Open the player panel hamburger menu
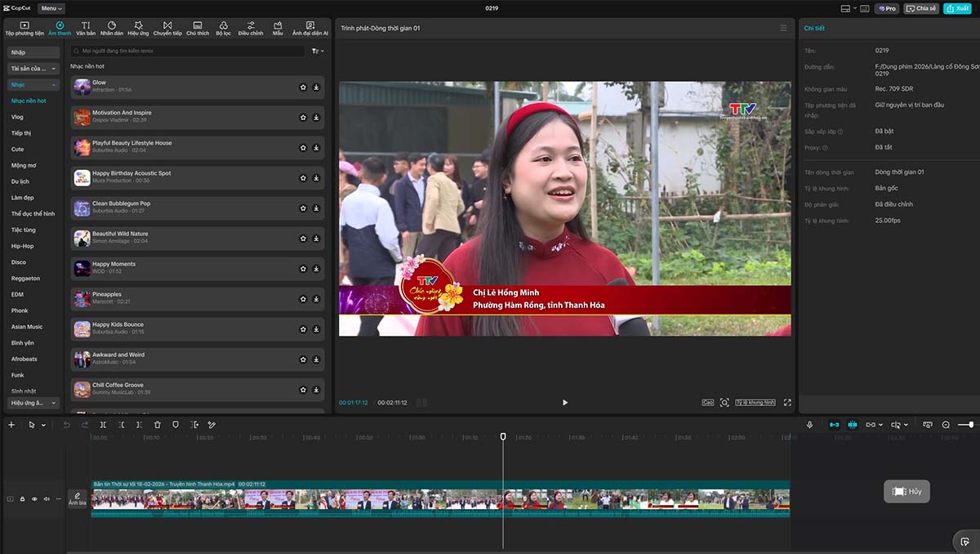980x554 pixels. tap(783, 28)
